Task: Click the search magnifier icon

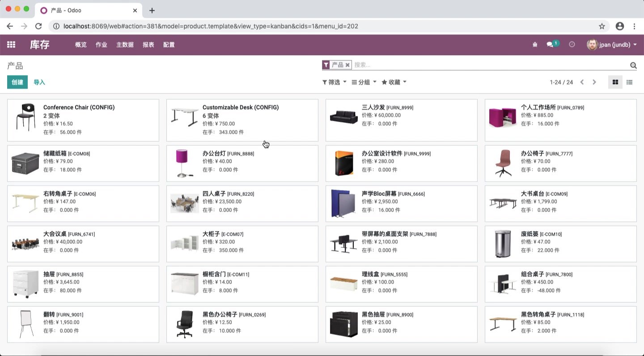Action: click(x=633, y=65)
